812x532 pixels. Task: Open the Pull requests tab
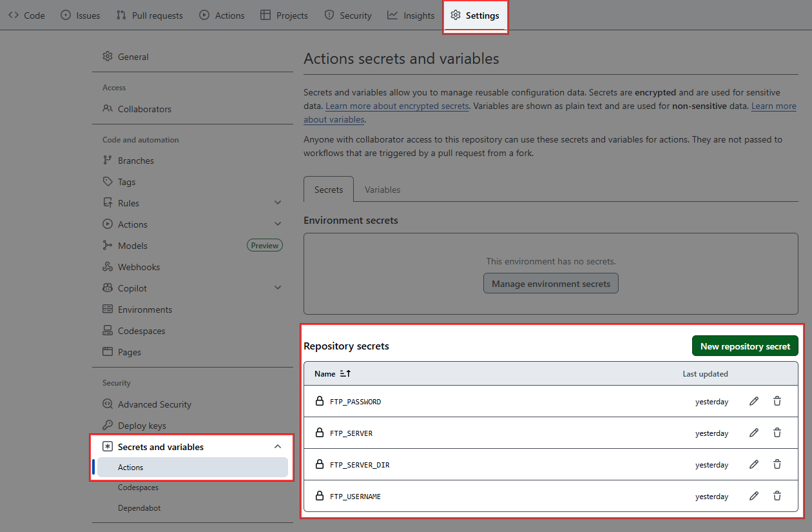150,15
